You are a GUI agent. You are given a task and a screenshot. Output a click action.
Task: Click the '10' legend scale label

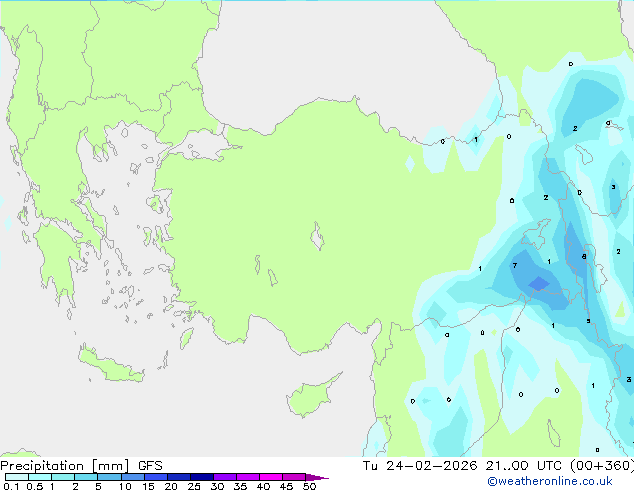coord(125,486)
